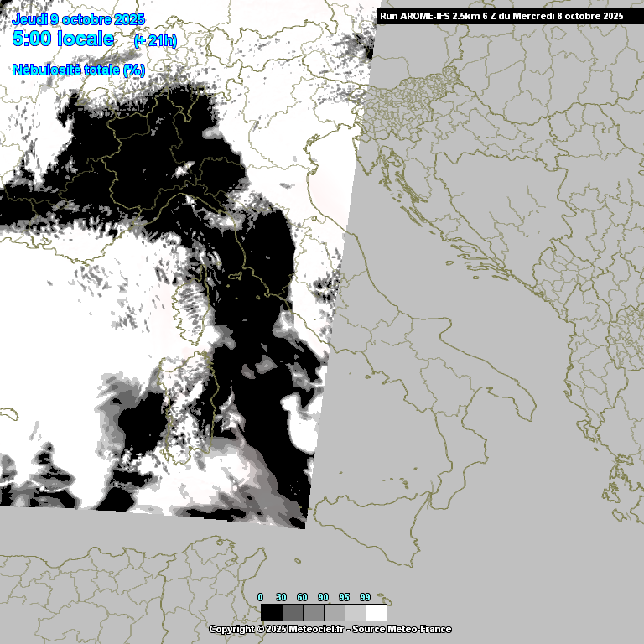
Task: Select the light gray 95% legend swatch
Action: (x=355, y=612)
